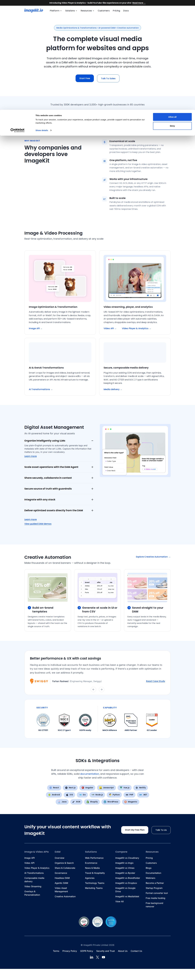This screenshot has height=980, width=195.
Task: Show previous testimonial with left arrow
Action: pos(93,689)
